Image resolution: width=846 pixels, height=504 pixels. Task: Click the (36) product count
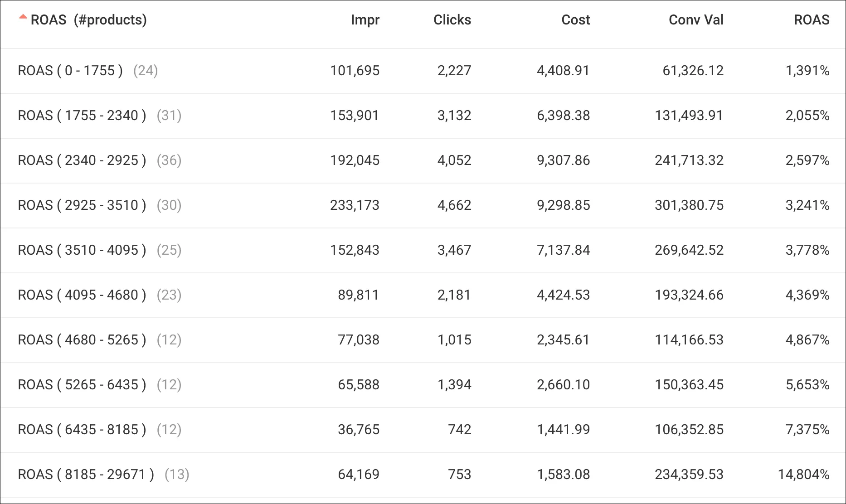point(169,160)
